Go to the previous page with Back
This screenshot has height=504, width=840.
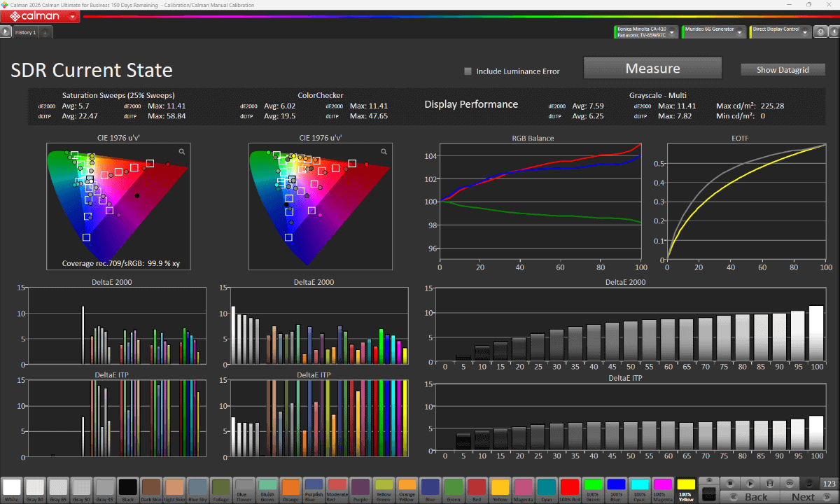coord(750,496)
